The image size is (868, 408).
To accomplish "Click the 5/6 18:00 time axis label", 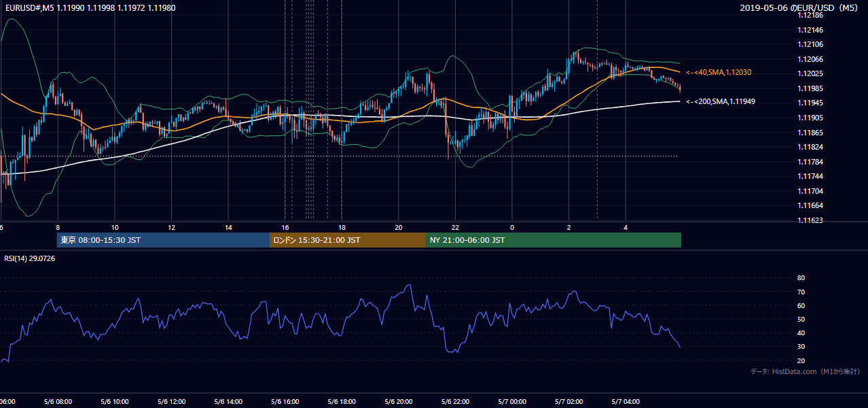I will [342, 402].
